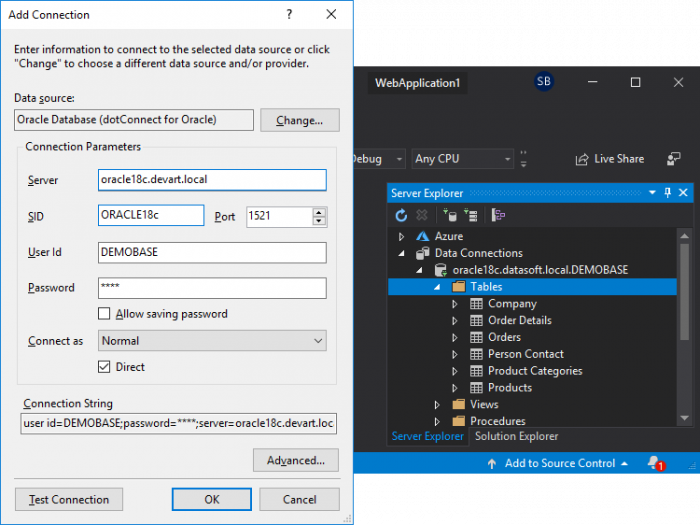Click Refresh icon in Server Explorer toolbar
The width and height of the screenshot is (700, 525).
[x=401, y=216]
